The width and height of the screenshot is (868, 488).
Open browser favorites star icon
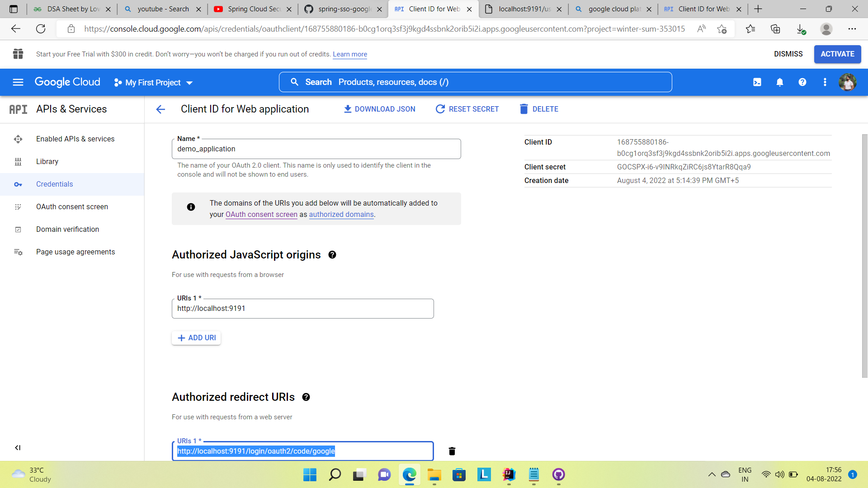click(750, 29)
